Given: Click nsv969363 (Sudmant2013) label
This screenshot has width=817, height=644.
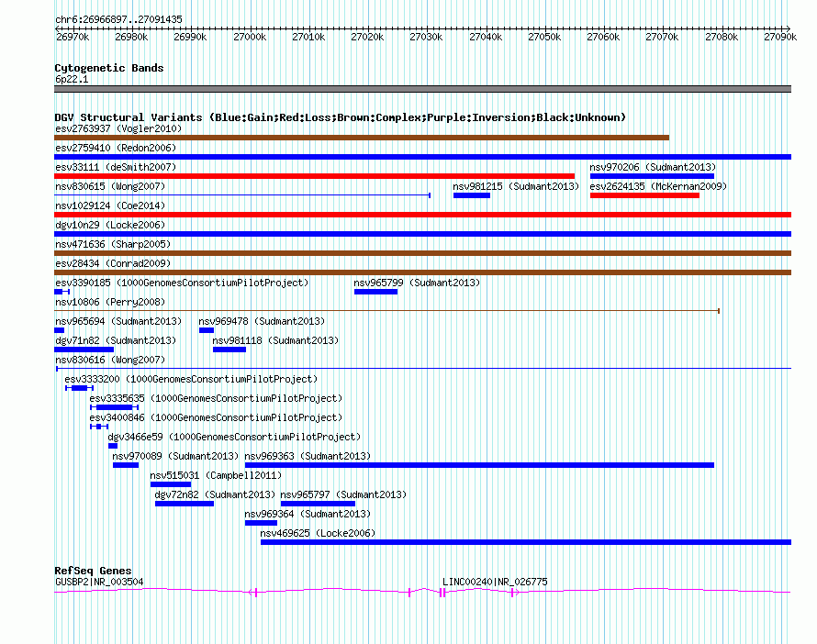Looking at the screenshot, I should click(x=308, y=456).
